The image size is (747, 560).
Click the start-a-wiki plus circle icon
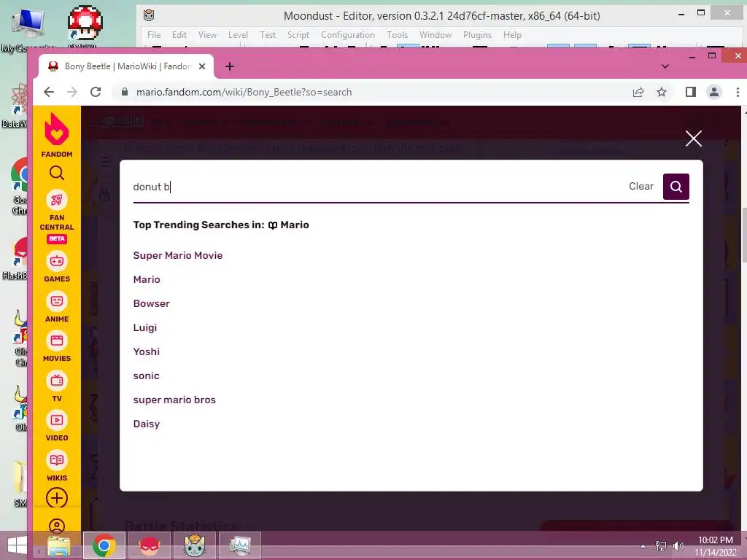57,498
